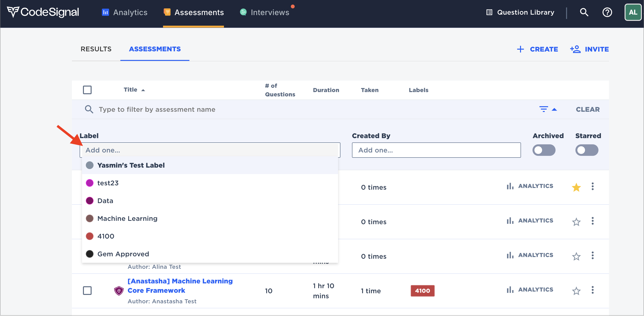Viewport: 644px width, 316px height.
Task: Open the help question mark icon
Action: tap(607, 12)
